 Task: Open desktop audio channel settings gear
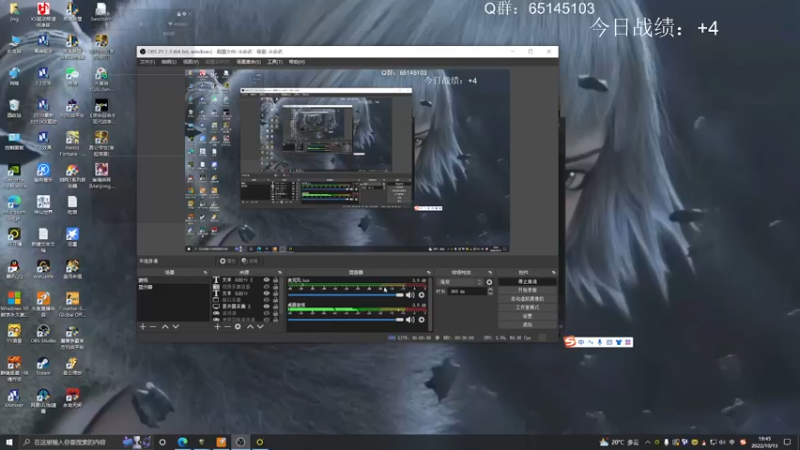coord(421,319)
